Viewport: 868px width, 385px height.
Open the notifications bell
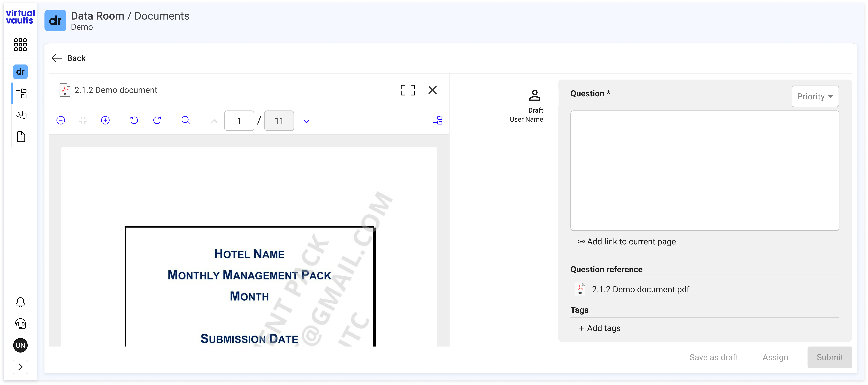pyautogui.click(x=20, y=302)
